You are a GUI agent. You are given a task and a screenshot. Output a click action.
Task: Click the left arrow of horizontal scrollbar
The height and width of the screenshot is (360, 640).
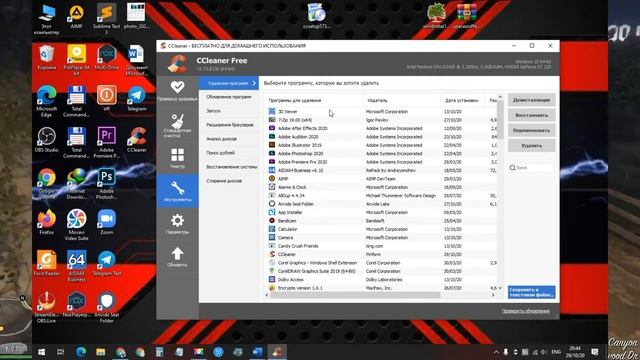click(267, 295)
